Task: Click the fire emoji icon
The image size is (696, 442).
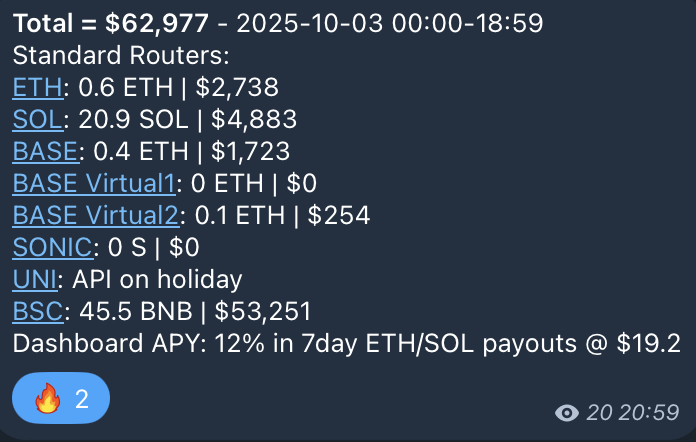Action: 48,399
